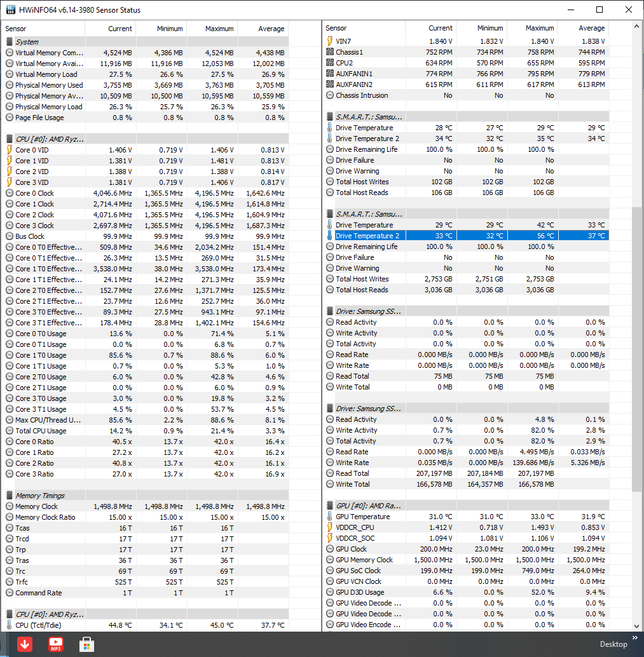Click the left panel Current column header
Viewport: 644px width, 657px height.
[110, 29]
